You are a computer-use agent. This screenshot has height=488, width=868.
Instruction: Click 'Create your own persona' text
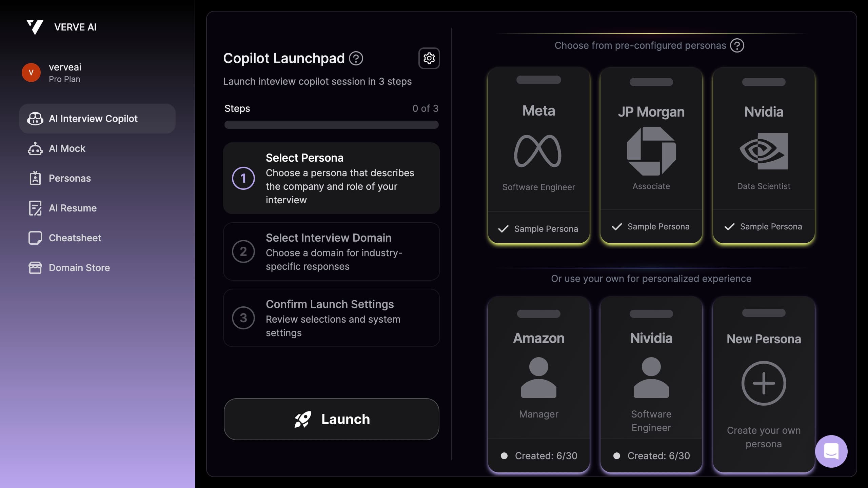(764, 437)
